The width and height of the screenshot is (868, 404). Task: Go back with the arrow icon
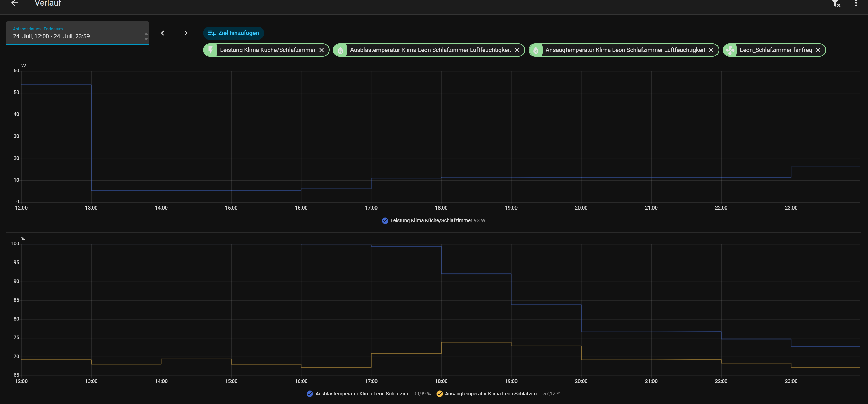(x=15, y=3)
